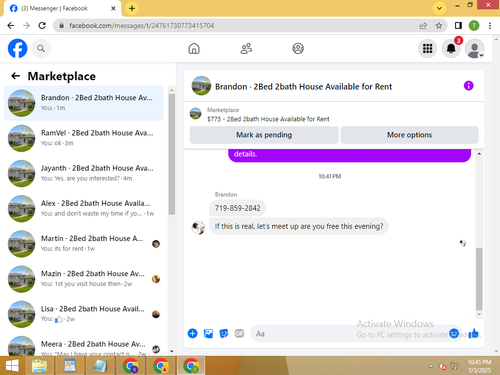
Task: Click the address bar URL
Action: click(x=142, y=26)
